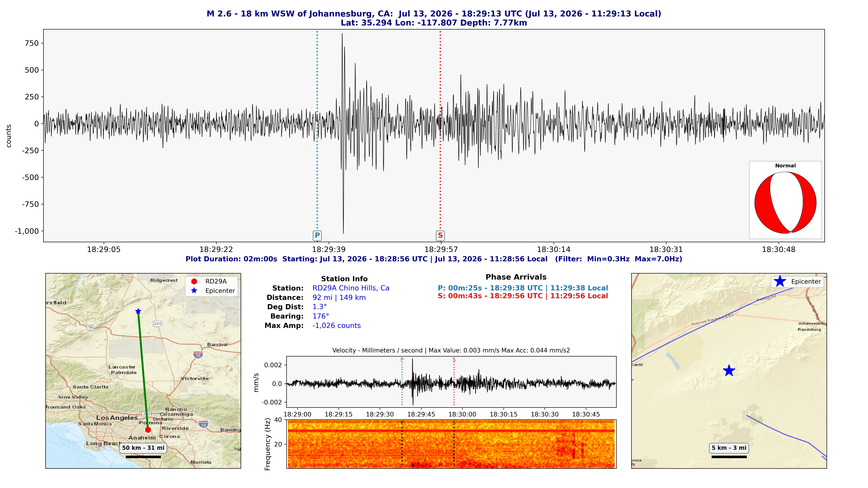Click the "Redrock Randsburg Rd" road label

point(712,320)
